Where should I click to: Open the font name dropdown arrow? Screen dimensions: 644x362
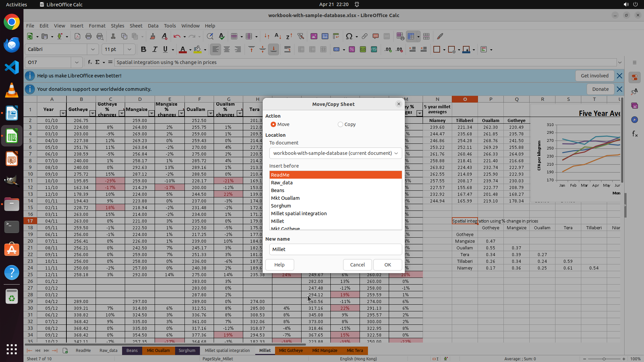click(93, 50)
